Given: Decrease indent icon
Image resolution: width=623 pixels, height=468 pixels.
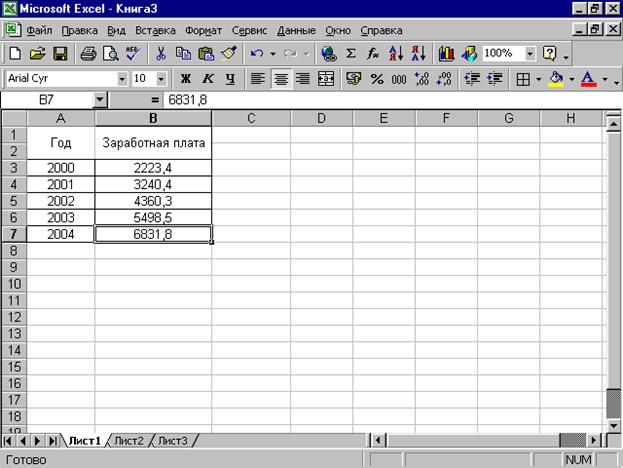Looking at the screenshot, I should 472,79.
